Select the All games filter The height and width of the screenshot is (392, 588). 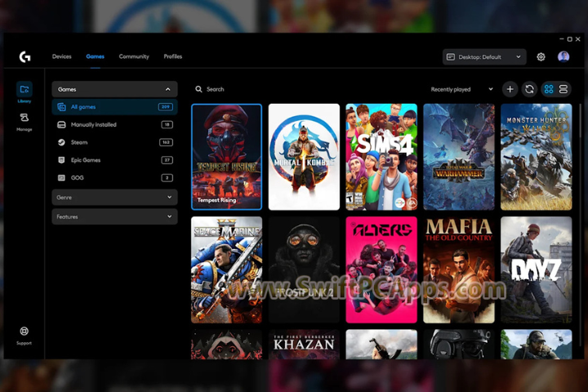point(114,107)
